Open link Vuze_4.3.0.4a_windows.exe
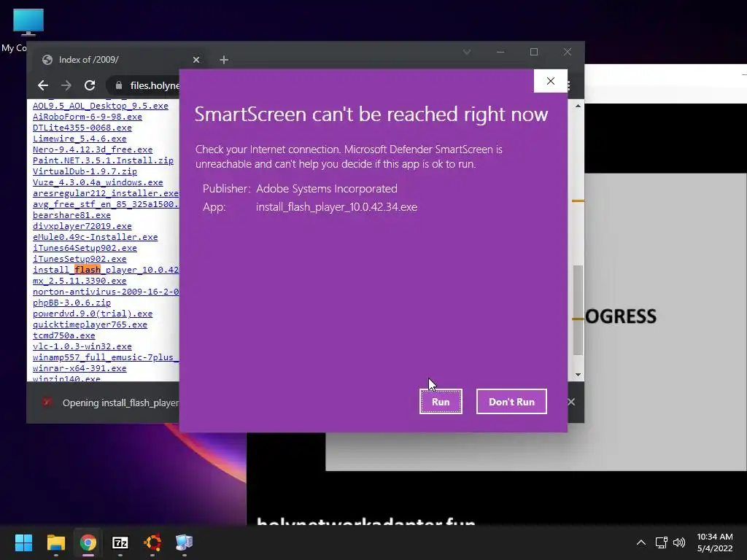Viewport: 747px width, 560px height. 98,182
